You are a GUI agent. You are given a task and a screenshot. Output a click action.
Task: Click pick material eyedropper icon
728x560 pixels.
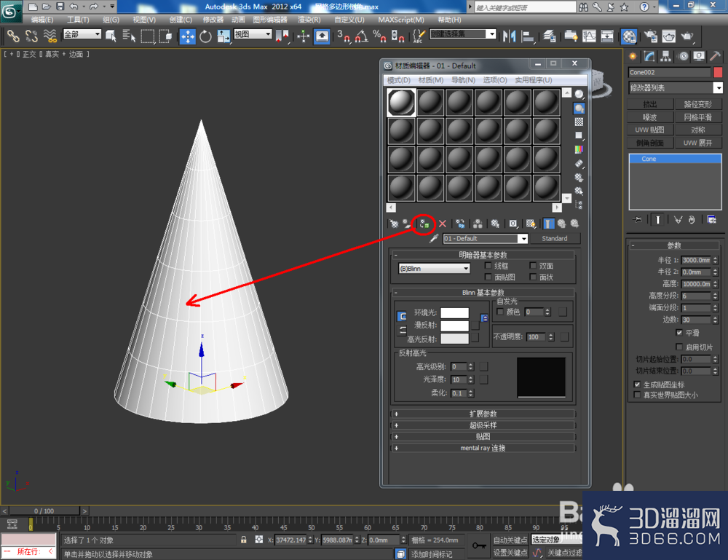[x=434, y=239]
